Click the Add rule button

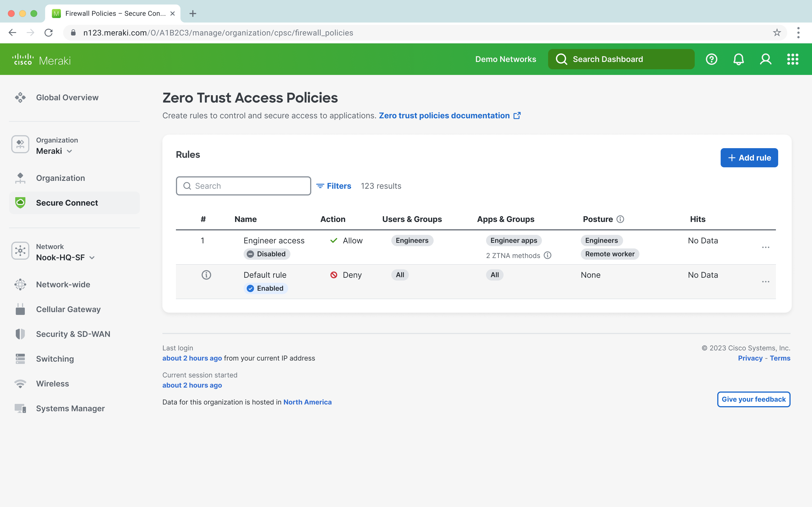coord(749,158)
